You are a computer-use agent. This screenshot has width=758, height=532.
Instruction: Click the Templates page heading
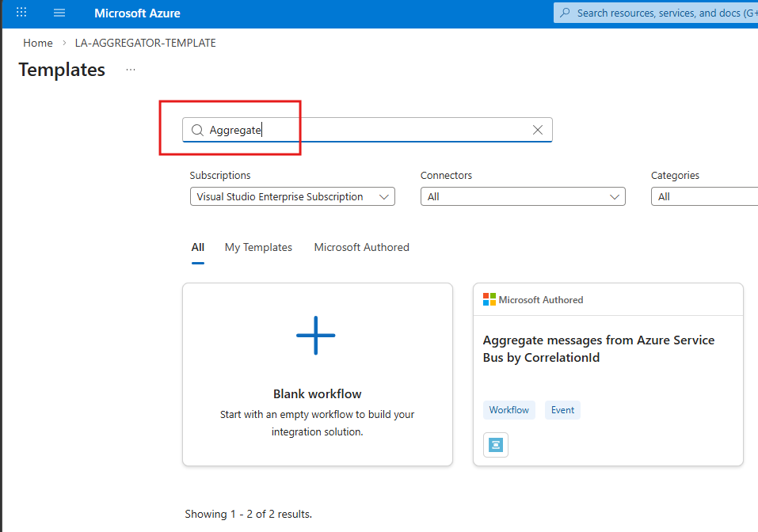pos(62,70)
